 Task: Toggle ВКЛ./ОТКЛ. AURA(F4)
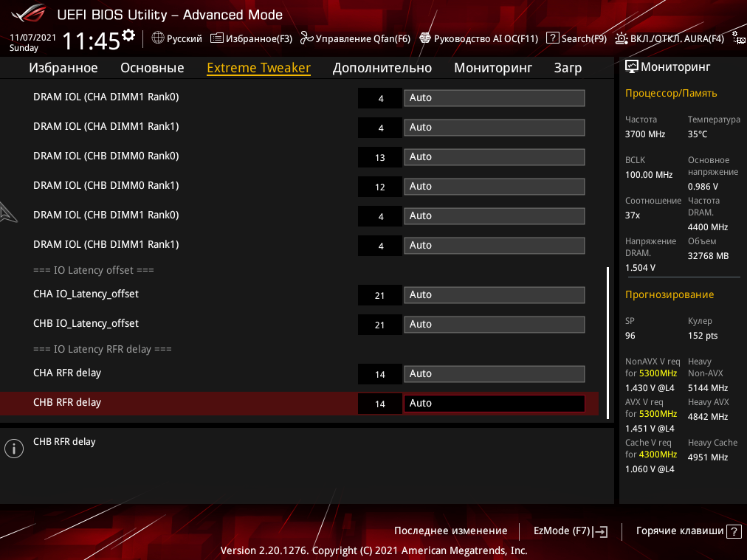(x=677, y=38)
